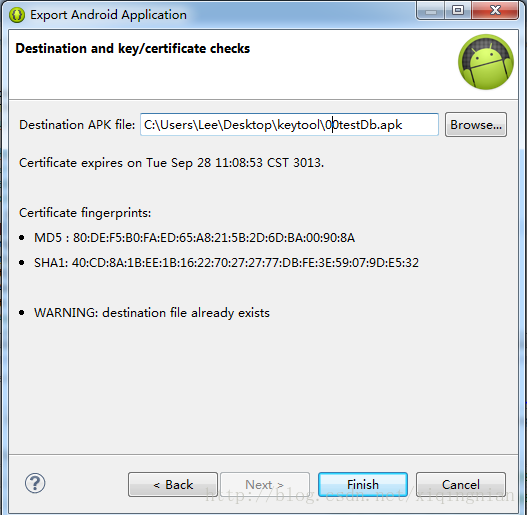
Task: Click the greyed-out Next button
Action: click(x=265, y=484)
